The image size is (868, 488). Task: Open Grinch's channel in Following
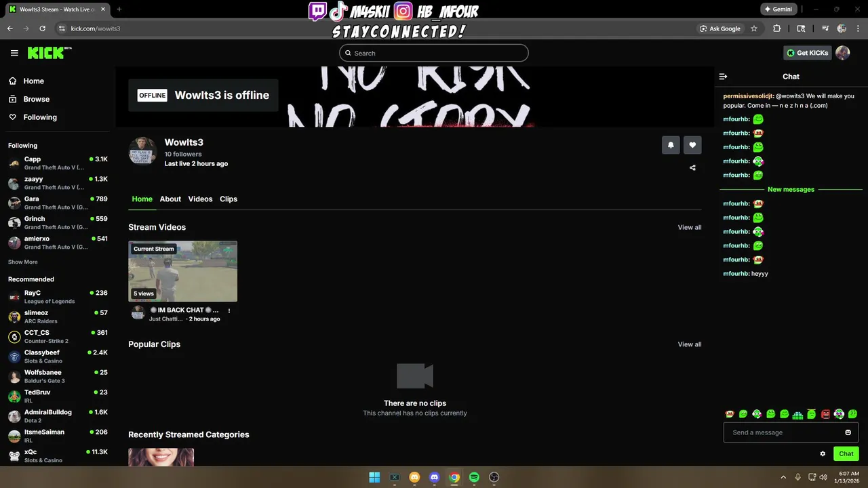point(58,222)
